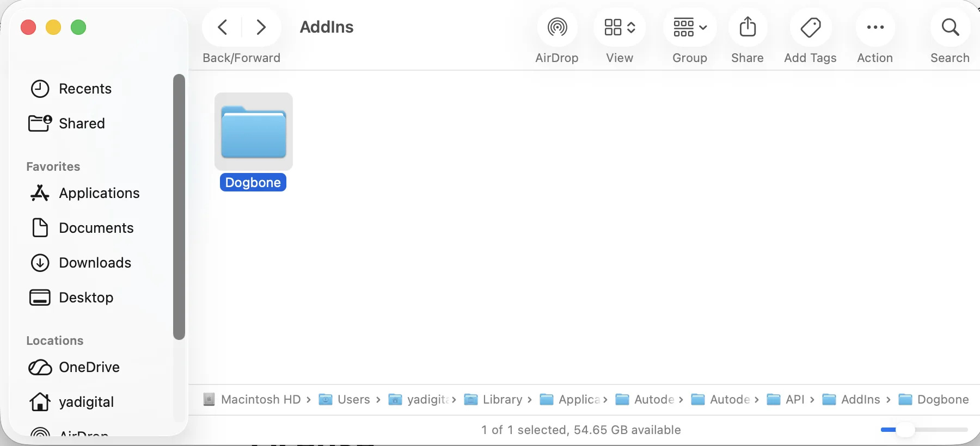Screen dimensions: 980x446
Task: Click the Desktop sidebar icon
Action: click(x=40, y=298)
